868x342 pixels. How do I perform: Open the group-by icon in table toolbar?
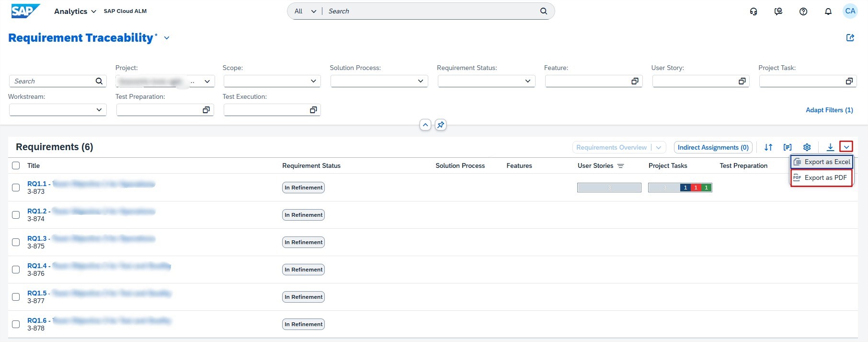(788, 147)
